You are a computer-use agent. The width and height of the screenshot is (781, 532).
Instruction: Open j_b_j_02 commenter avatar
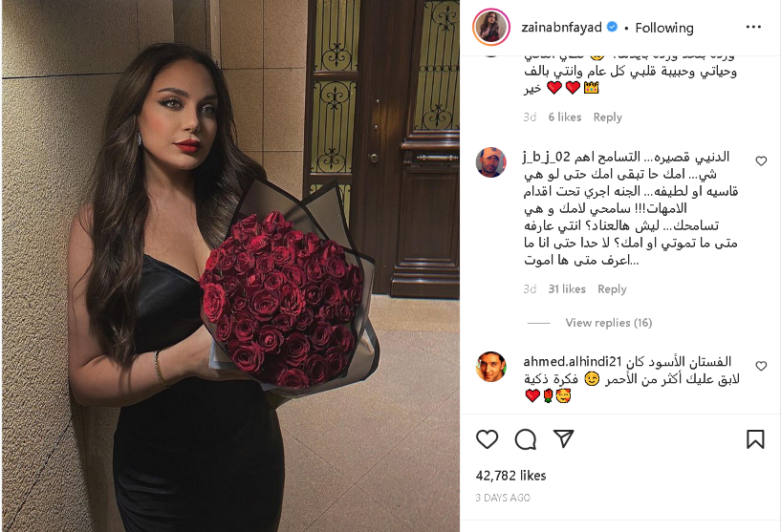pos(491,161)
